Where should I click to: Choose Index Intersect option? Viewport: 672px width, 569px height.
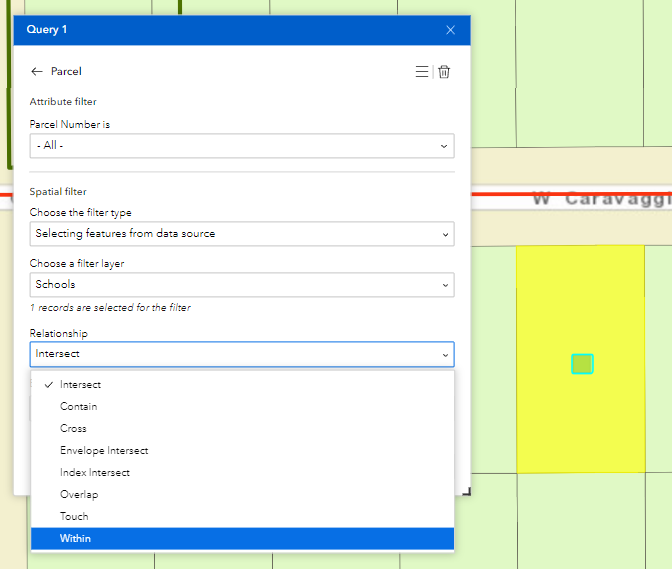coord(243,473)
